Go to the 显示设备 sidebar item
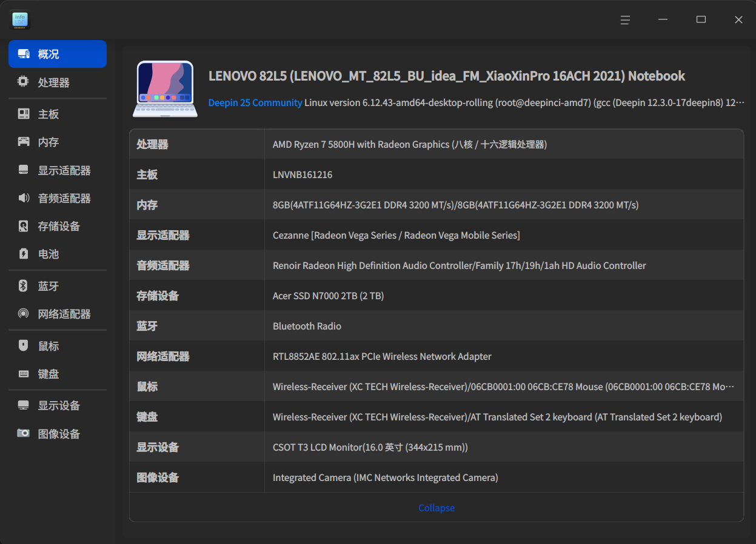756x544 pixels. [x=58, y=405]
